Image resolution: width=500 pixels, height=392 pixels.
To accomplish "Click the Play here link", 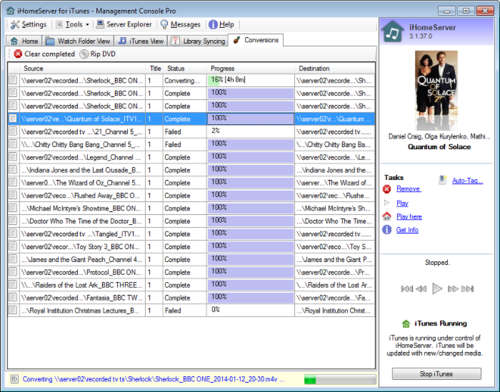I will click(x=409, y=216).
